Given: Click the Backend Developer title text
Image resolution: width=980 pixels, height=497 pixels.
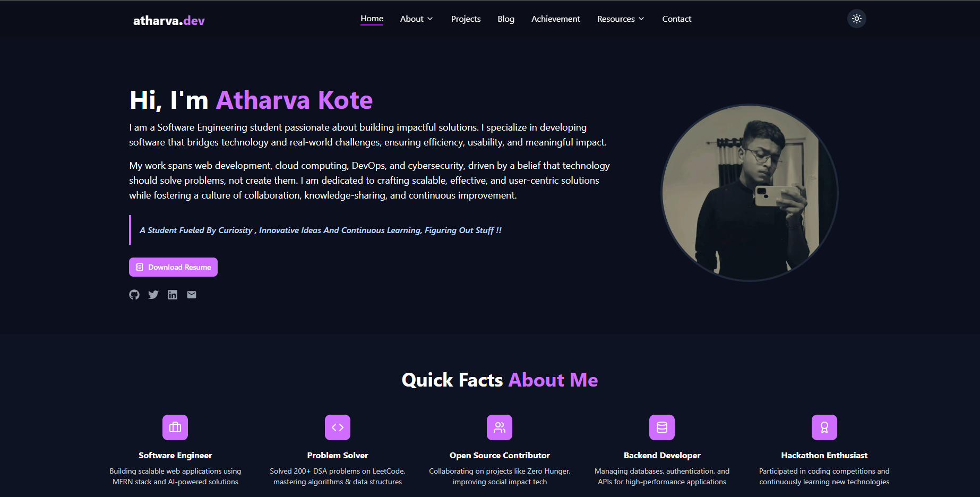Looking at the screenshot, I should [662, 456].
